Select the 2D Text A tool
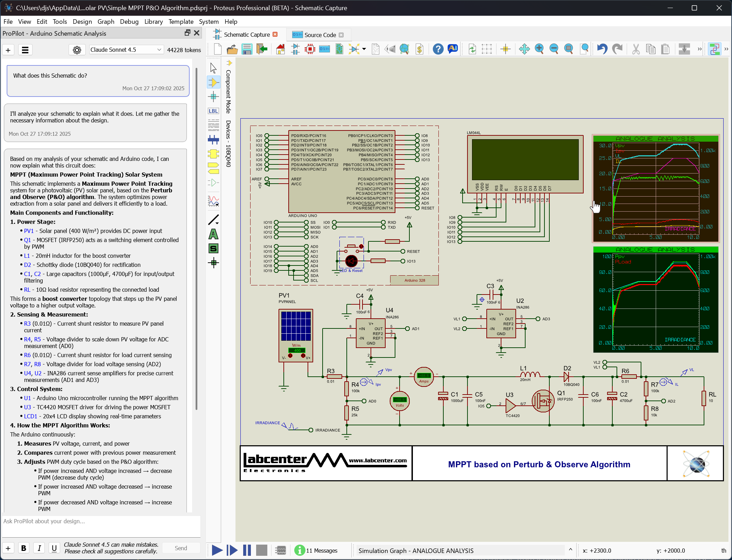 pyautogui.click(x=213, y=234)
